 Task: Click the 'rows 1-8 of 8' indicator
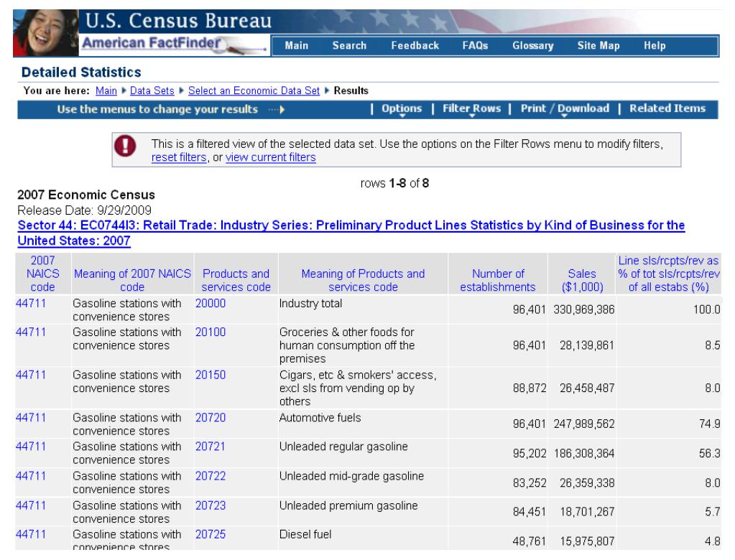(x=394, y=183)
